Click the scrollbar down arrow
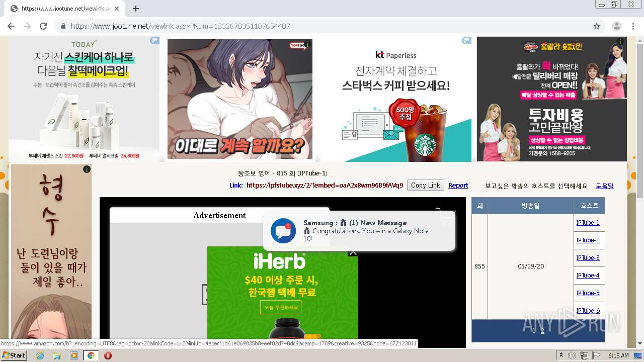Viewport: 644px width, 362px height. [640, 343]
